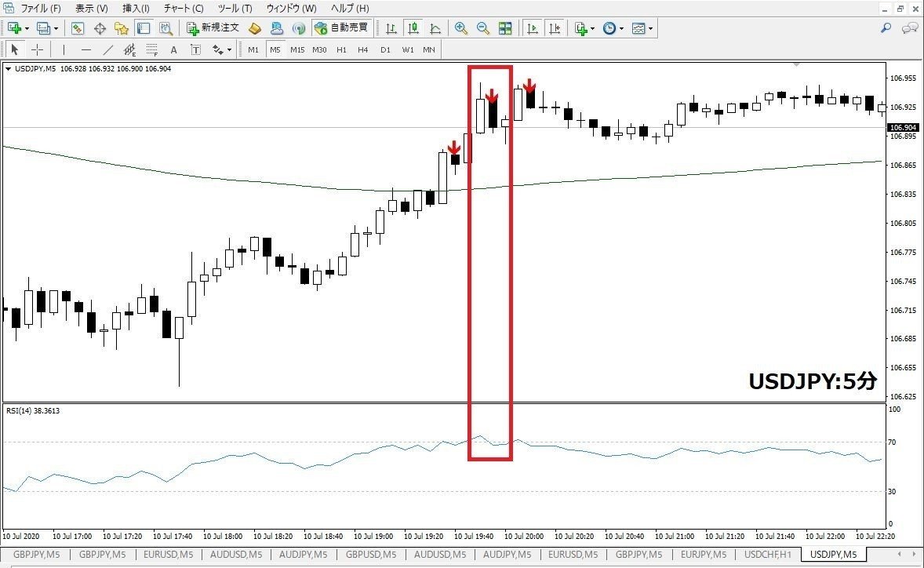
Task: Toggle the 自動売買 auto-trading button
Action: [341, 27]
